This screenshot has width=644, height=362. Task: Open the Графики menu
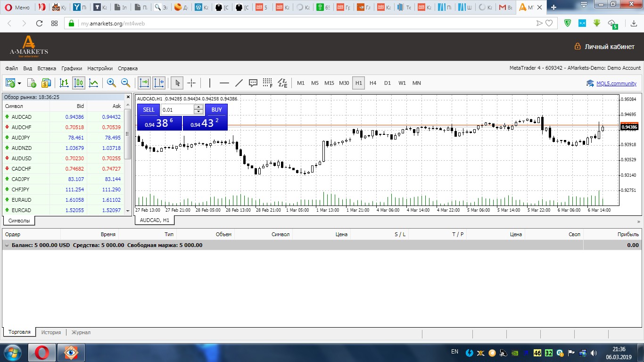tap(72, 68)
